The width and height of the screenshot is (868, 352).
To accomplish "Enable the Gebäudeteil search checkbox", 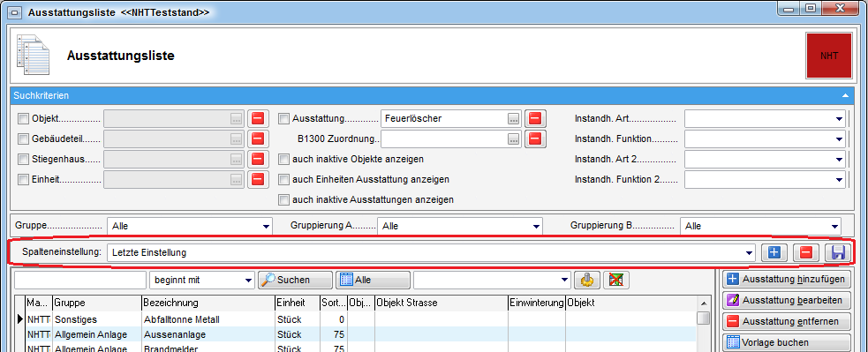I will pos(23,139).
